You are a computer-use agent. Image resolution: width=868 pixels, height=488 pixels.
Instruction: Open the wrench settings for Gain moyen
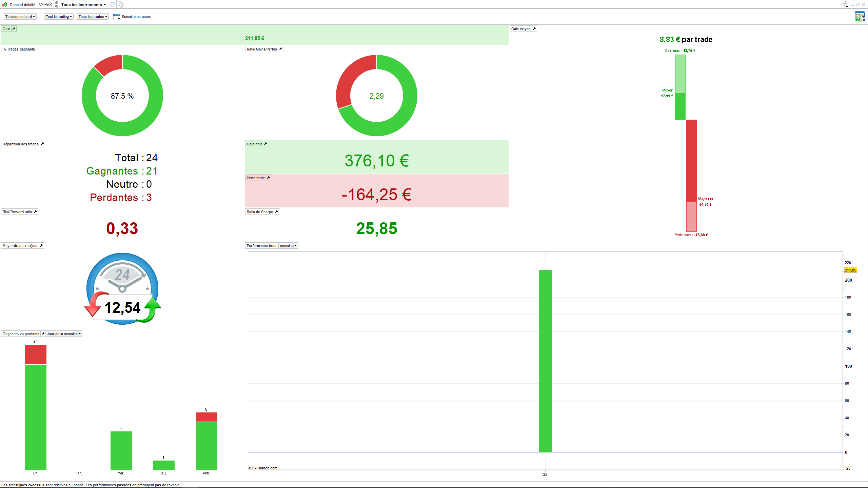tap(534, 29)
